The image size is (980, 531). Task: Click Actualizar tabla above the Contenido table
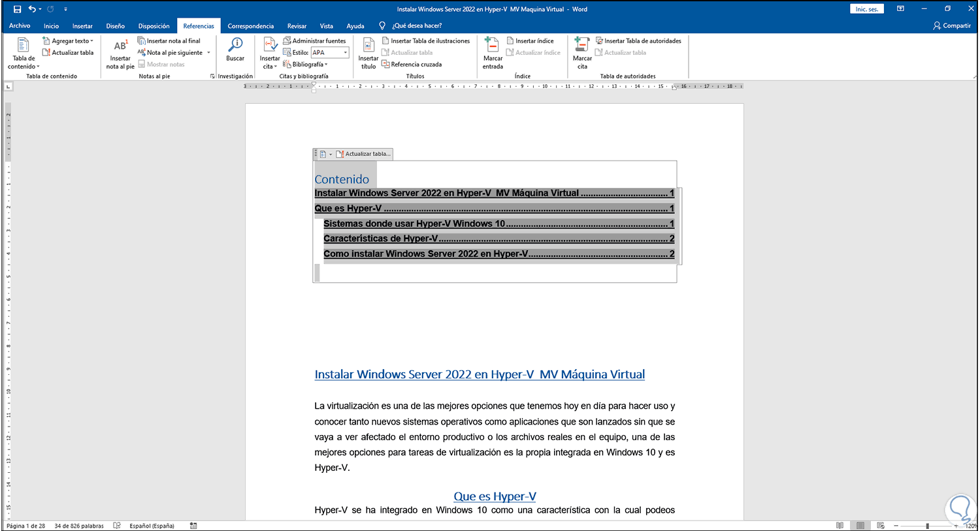pyautogui.click(x=364, y=154)
